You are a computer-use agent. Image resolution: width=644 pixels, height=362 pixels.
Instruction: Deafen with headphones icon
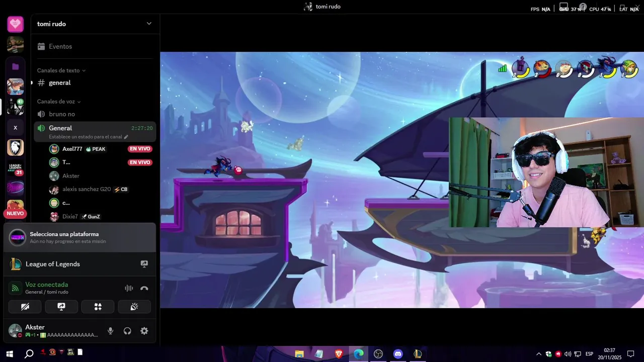[x=127, y=331]
